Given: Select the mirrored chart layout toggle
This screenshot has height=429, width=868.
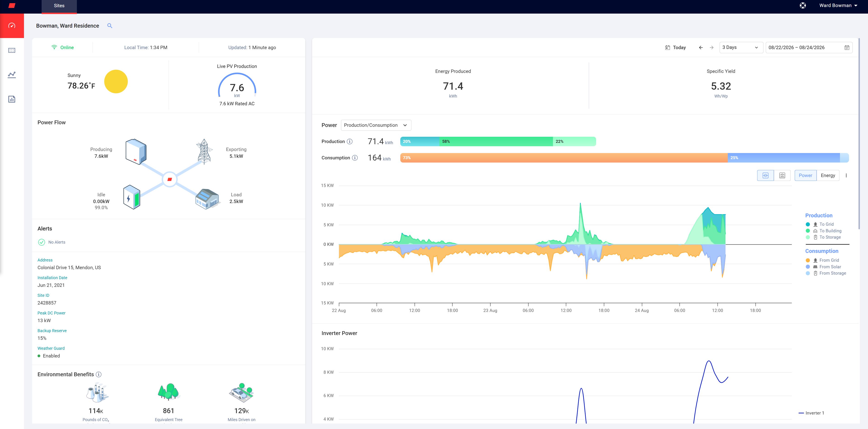Looking at the screenshot, I should click(766, 175).
